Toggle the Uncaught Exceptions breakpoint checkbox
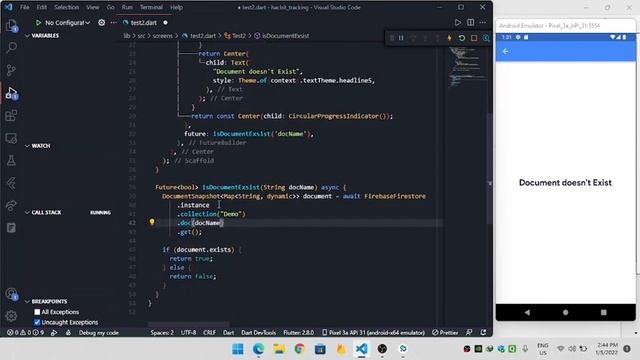 coord(37,322)
